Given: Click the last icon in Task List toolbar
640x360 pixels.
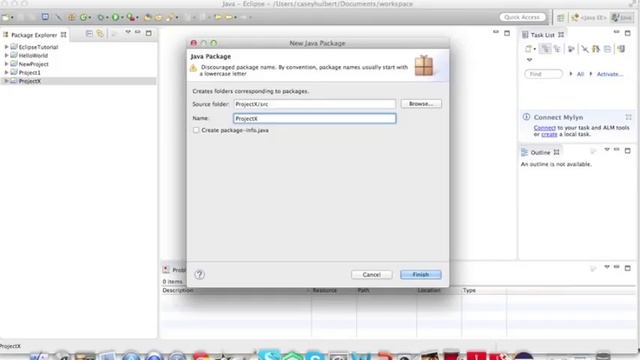Looking at the screenshot, I should (621, 49).
